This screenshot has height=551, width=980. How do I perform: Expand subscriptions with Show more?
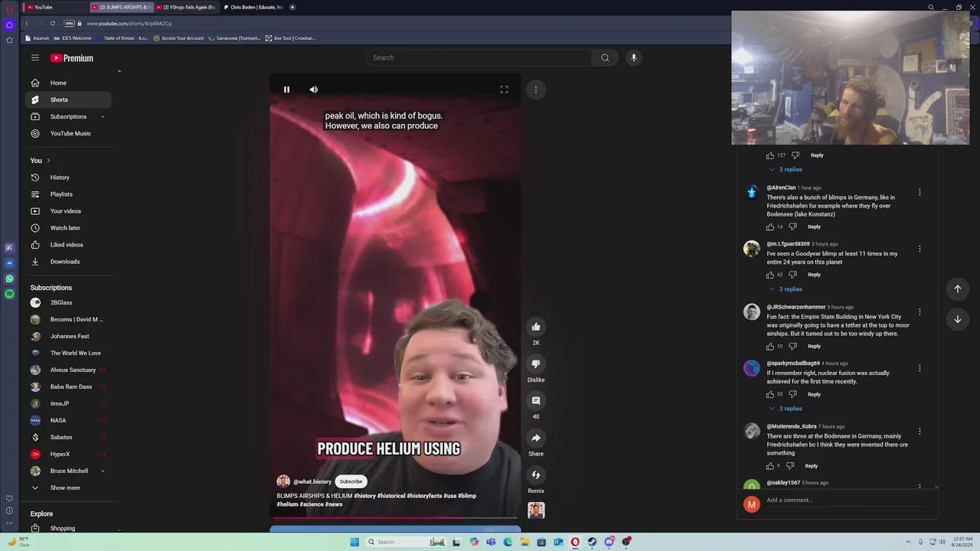[68, 487]
